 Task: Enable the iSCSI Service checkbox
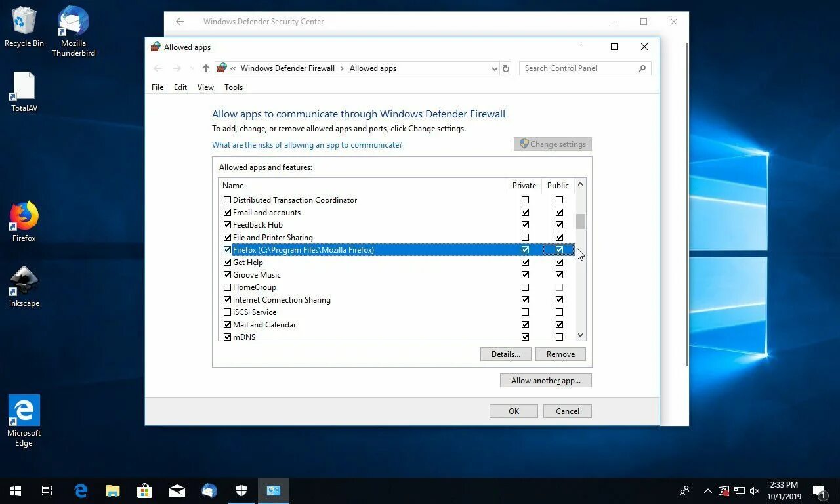pos(227,312)
